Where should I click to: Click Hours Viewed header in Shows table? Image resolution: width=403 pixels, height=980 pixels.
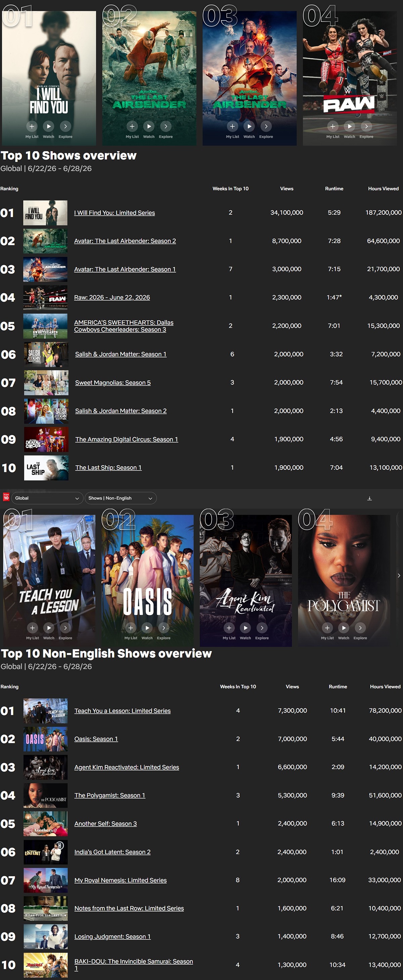click(x=383, y=189)
